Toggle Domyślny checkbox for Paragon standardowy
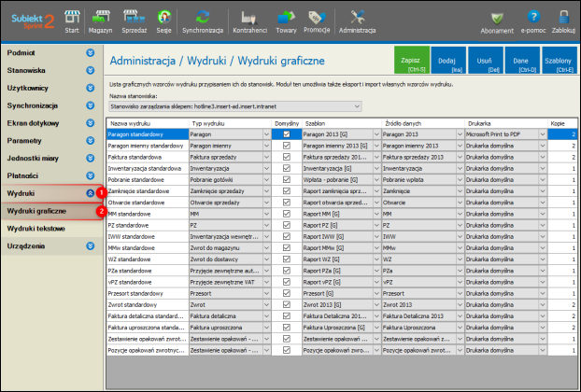The height and width of the screenshot is (392, 581). tap(287, 134)
